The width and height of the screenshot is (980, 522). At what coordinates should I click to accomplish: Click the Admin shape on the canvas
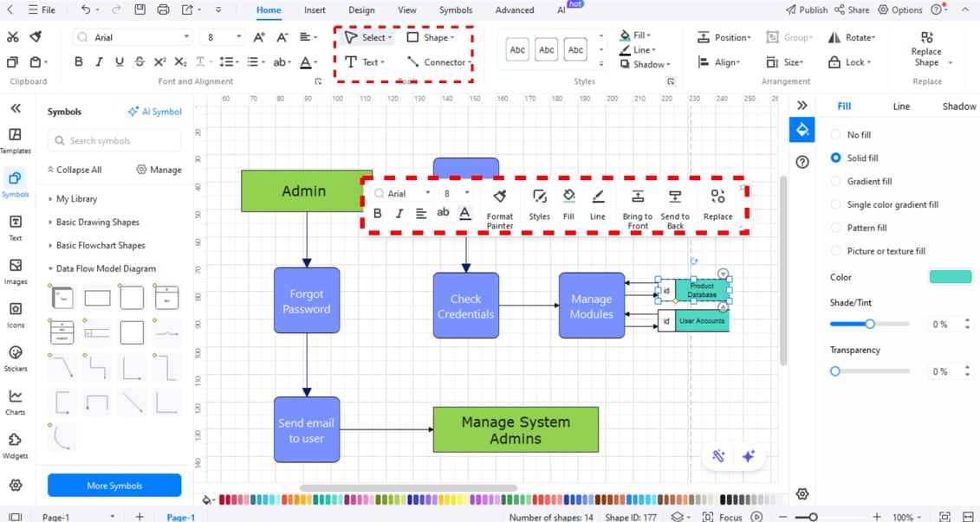coord(304,190)
